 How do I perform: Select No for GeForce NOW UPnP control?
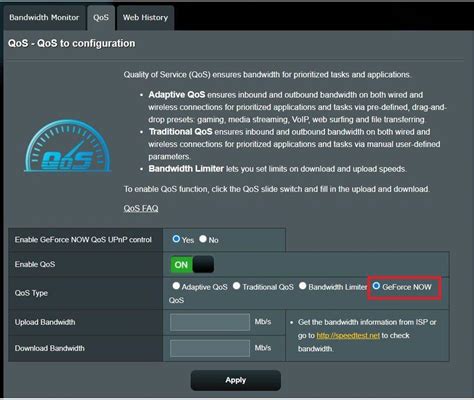(203, 239)
